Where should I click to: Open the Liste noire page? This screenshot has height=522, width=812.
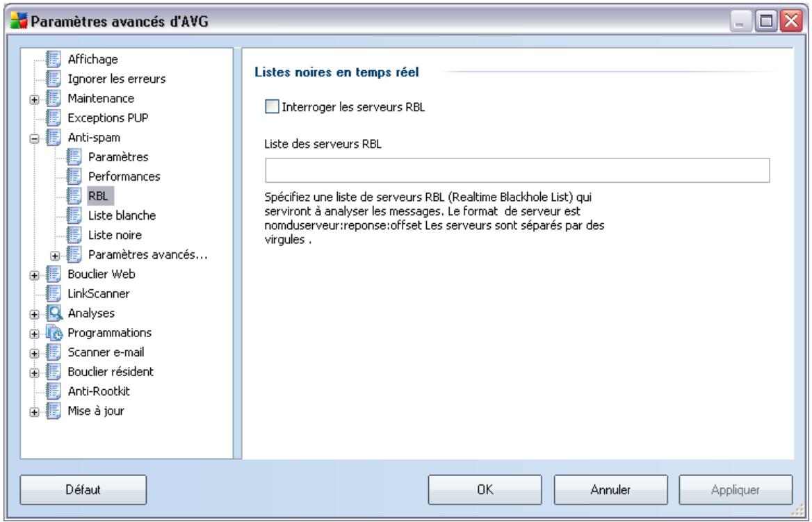tap(115, 235)
